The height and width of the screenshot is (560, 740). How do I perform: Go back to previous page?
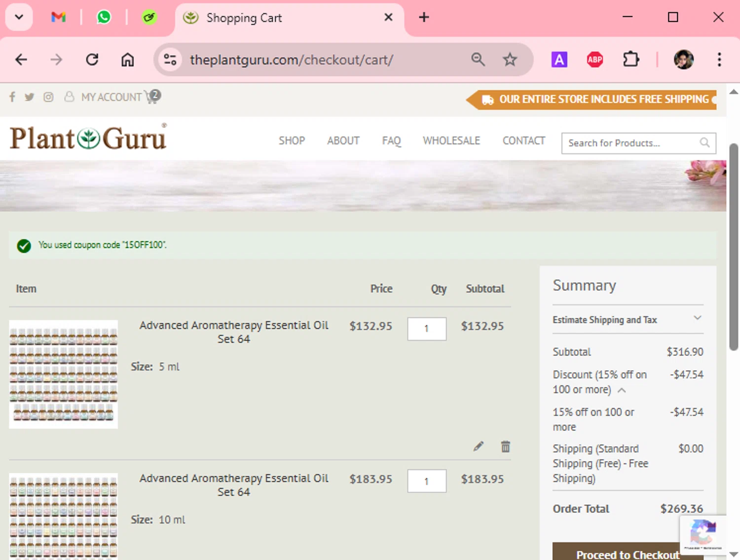21,60
